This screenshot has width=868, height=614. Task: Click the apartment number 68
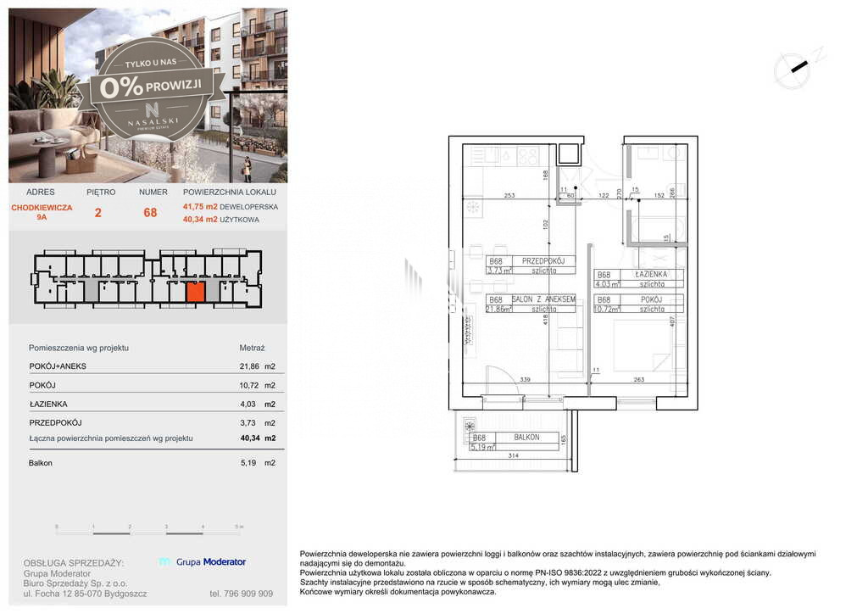pyautogui.click(x=151, y=213)
